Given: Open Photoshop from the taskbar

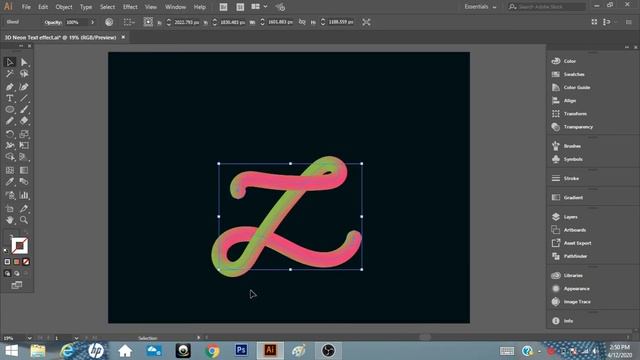Looking at the screenshot, I should [241, 350].
